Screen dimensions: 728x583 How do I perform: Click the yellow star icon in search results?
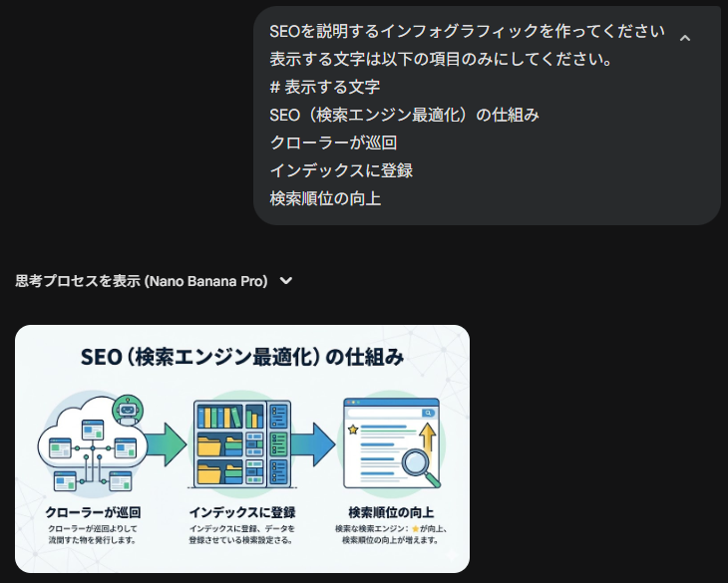353,430
